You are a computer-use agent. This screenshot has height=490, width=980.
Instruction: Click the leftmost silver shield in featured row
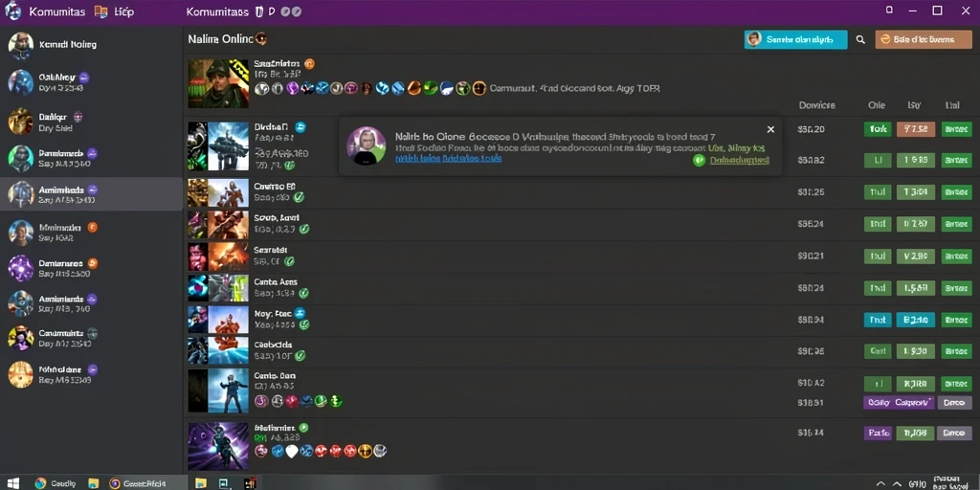[261, 89]
